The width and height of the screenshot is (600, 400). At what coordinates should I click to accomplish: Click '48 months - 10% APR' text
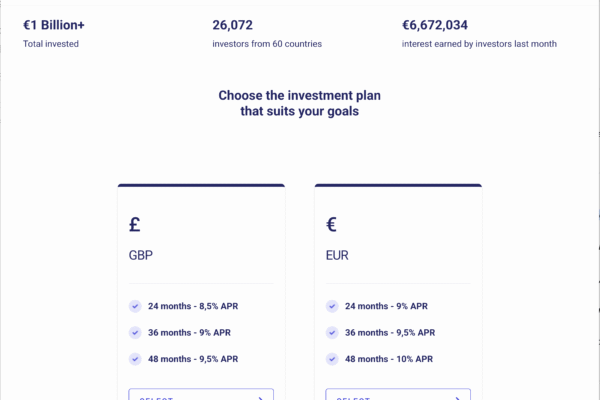389,359
